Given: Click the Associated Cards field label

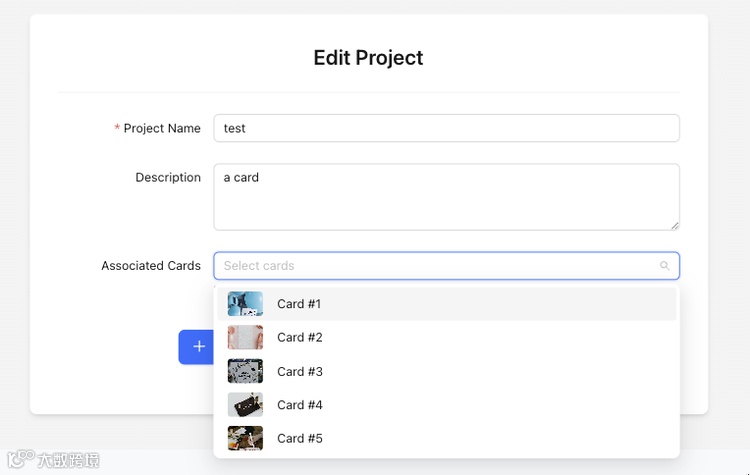Looking at the screenshot, I should click(150, 266).
